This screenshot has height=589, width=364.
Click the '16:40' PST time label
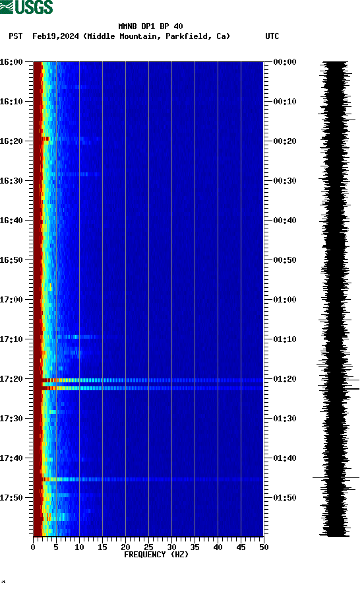[x=11, y=221]
